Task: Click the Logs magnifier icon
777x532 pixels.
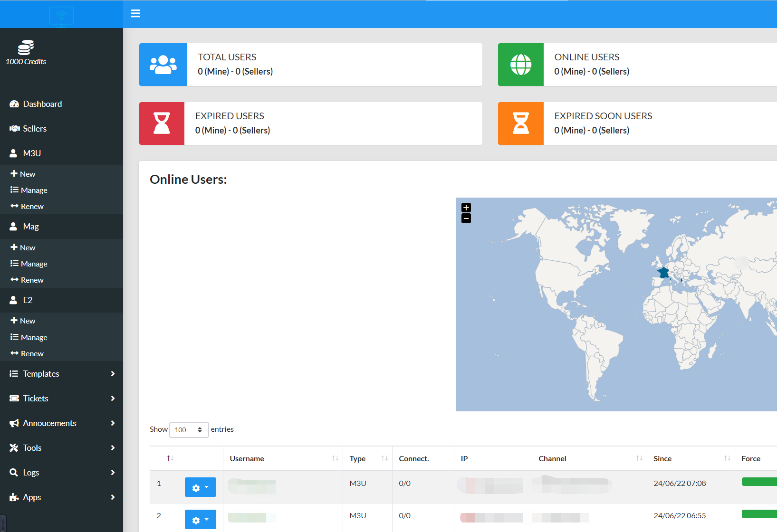Action: tap(14, 473)
